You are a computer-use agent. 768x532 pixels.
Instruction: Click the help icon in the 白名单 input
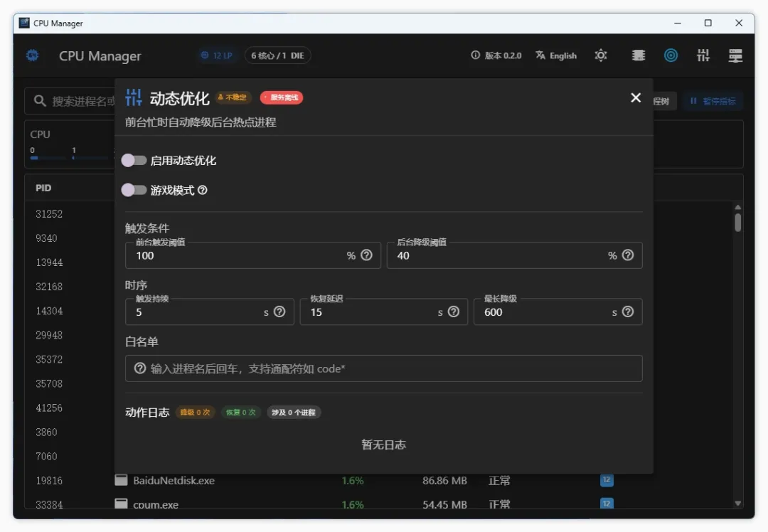coord(140,368)
